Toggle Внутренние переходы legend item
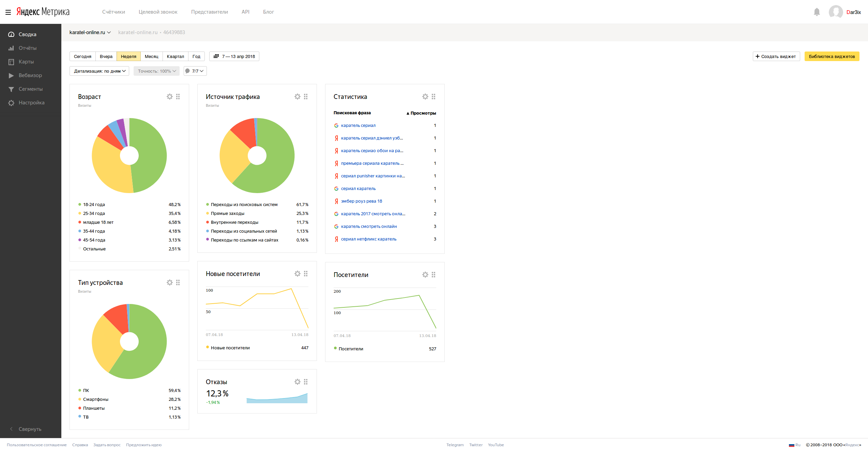This screenshot has width=868, height=451. [257, 222]
